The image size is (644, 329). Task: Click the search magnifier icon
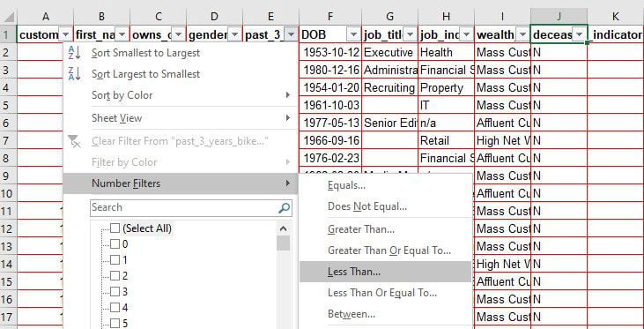click(285, 207)
